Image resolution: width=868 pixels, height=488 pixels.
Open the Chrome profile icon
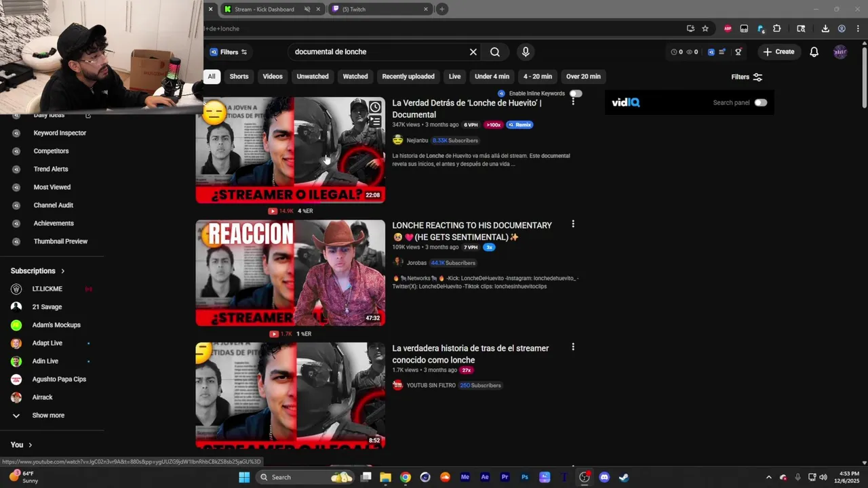[842, 28]
